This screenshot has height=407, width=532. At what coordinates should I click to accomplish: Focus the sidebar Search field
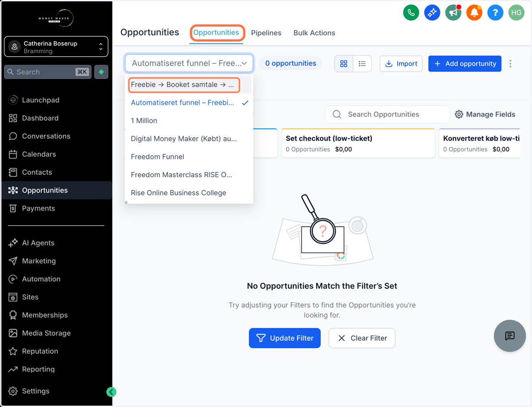tap(48, 72)
